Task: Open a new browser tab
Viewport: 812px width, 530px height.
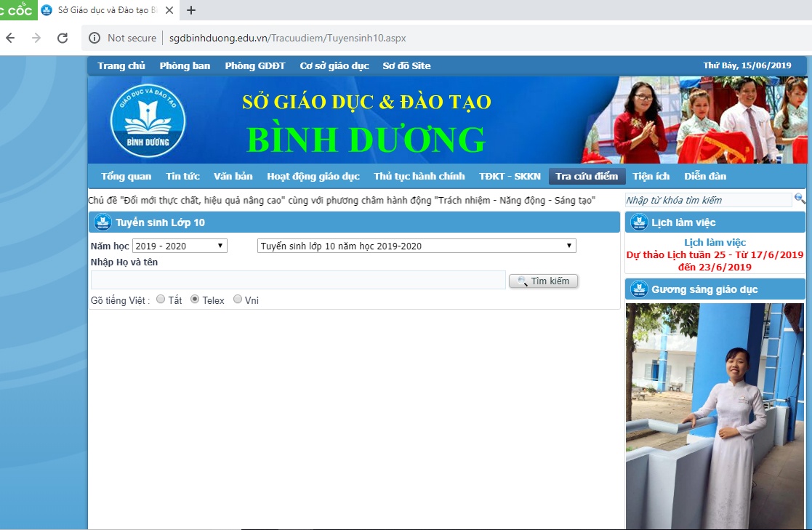Action: 191,10
